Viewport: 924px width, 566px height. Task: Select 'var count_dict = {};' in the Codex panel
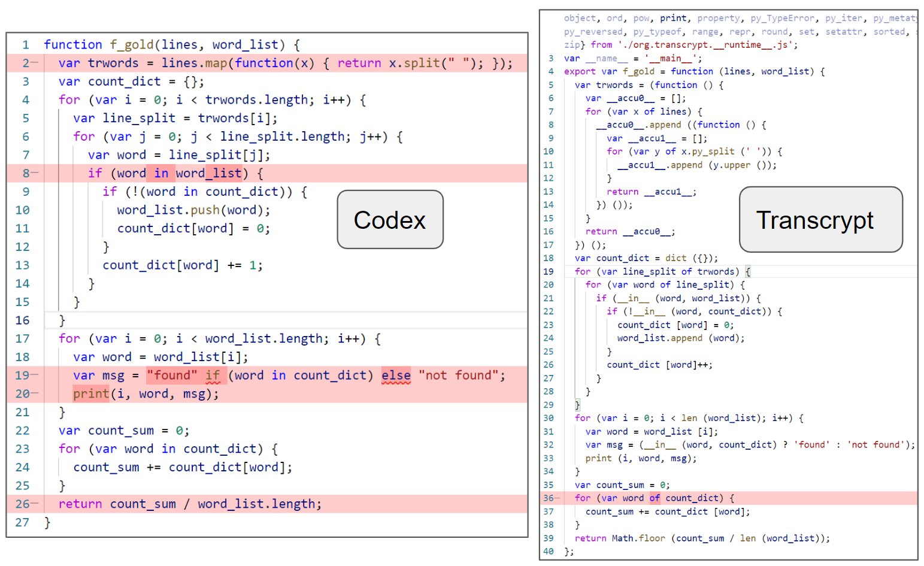pos(132,81)
